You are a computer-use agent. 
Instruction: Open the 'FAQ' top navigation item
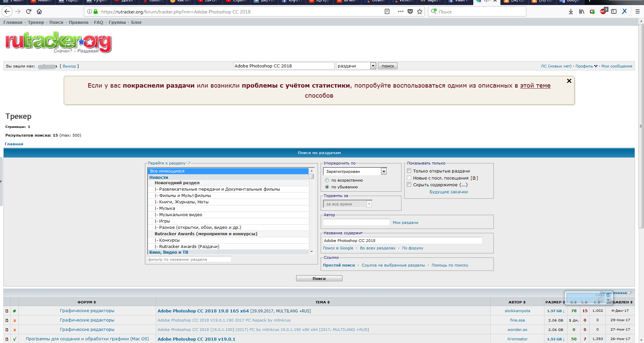[99, 22]
